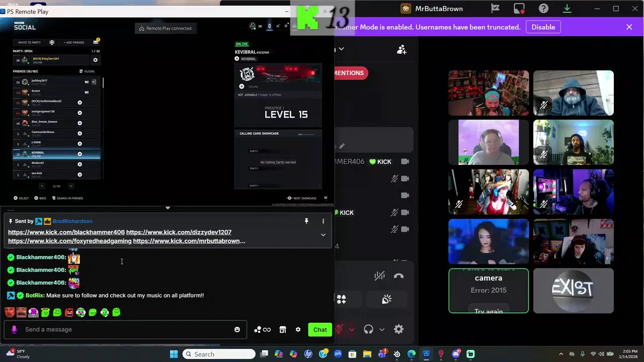
Task: Open the friends Filters option
Action: 87,71
